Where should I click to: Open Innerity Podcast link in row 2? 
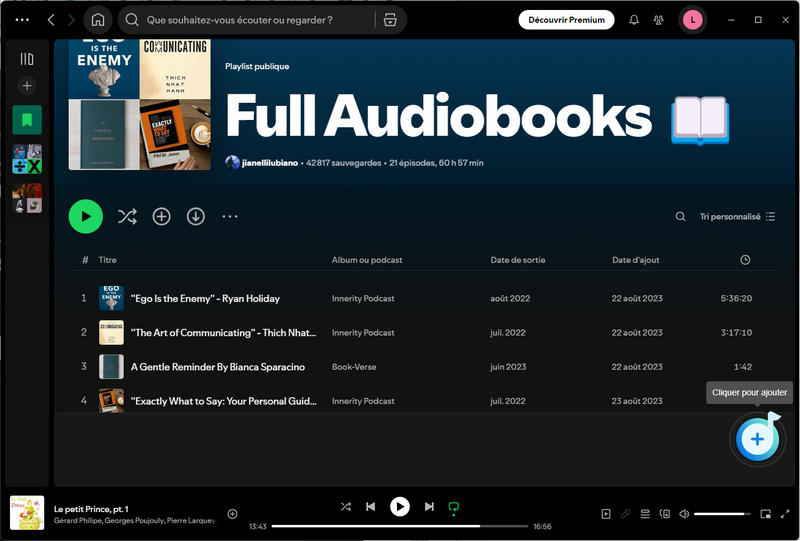(363, 333)
